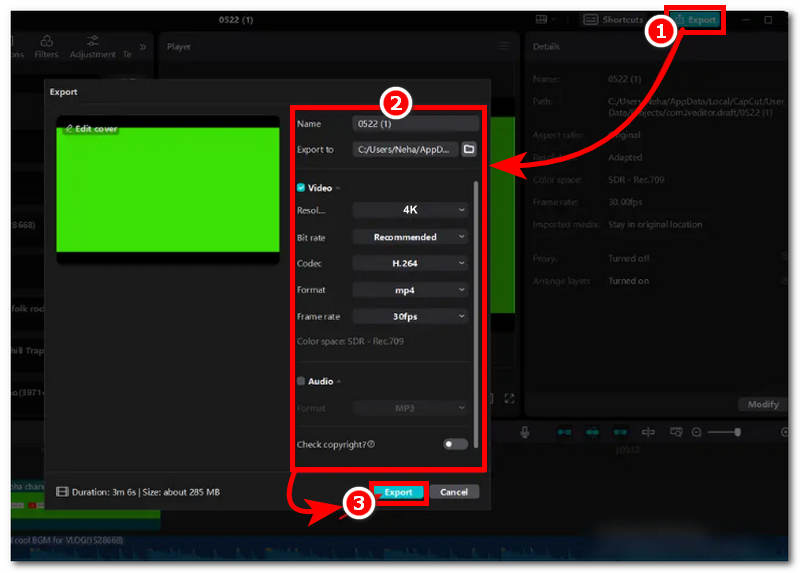This screenshot has height=573, width=800.
Task: Click the 'Duration: 3m 6s' size text
Action: [x=146, y=492]
